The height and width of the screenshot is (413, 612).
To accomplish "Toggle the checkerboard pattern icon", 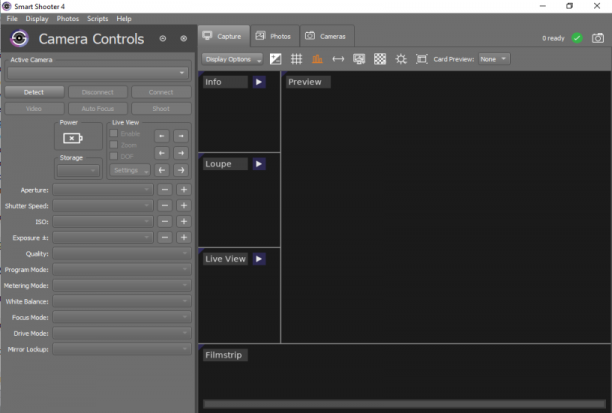I will pos(380,59).
